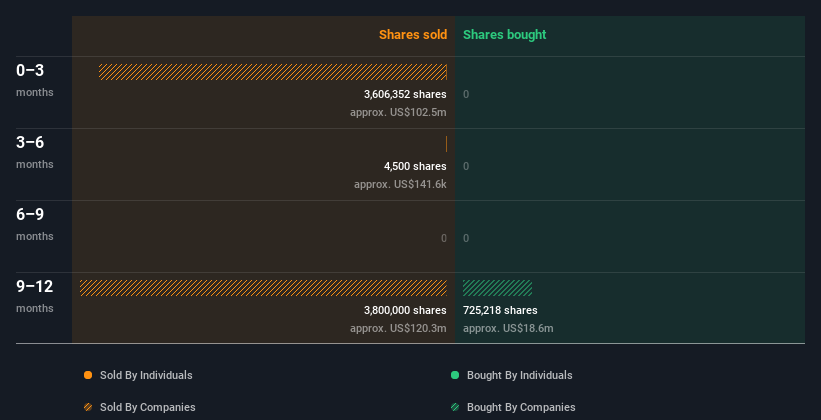Click the 725,218 shares value
The width and height of the screenshot is (821, 420).
[500, 310]
